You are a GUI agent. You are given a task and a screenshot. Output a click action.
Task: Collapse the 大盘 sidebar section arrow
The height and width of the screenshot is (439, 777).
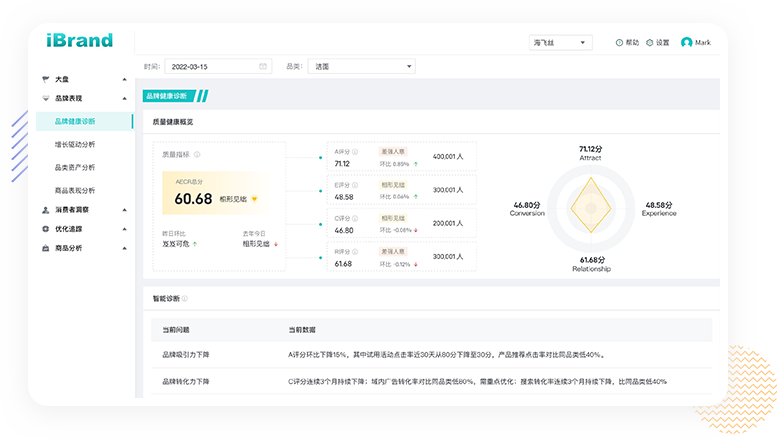point(124,79)
